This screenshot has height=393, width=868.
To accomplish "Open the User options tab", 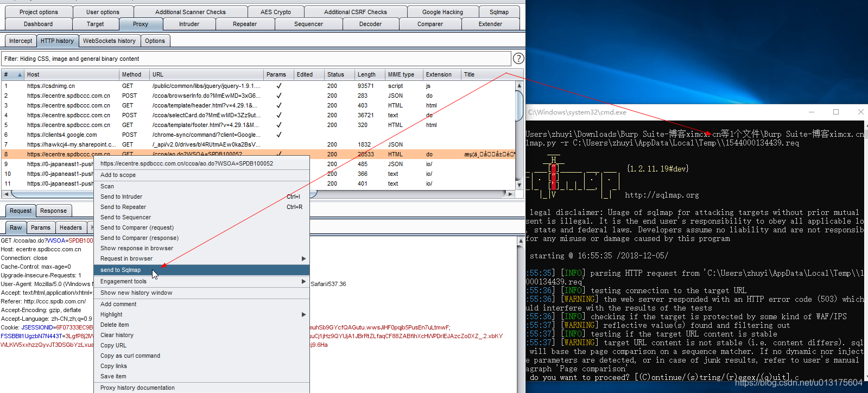I will tap(103, 12).
